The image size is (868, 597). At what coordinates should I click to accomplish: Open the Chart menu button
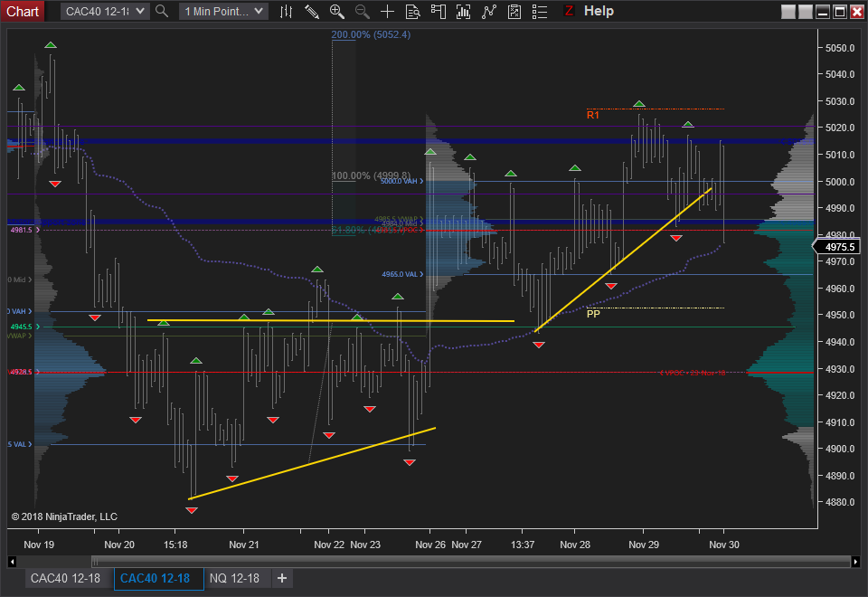23,11
